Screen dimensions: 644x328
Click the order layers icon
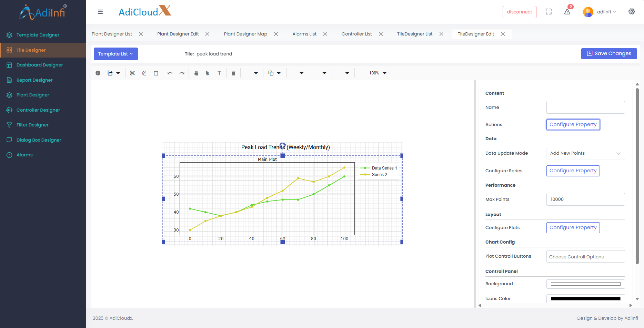click(x=271, y=73)
